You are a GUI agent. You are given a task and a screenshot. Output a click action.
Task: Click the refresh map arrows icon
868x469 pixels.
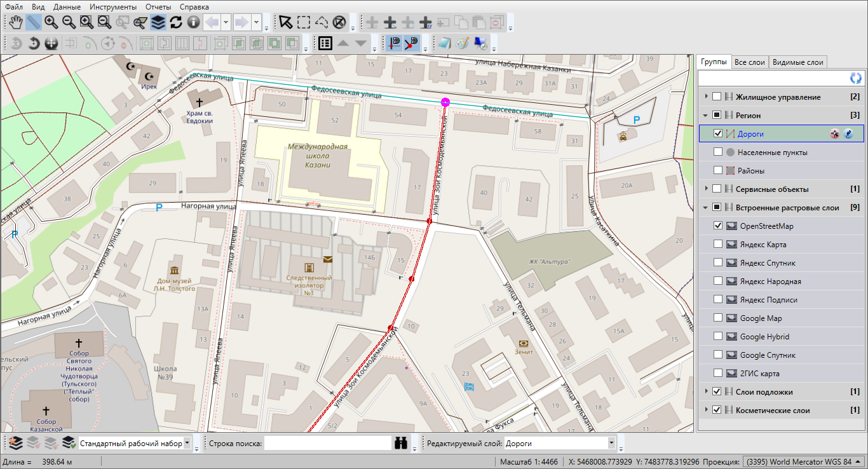pyautogui.click(x=176, y=22)
